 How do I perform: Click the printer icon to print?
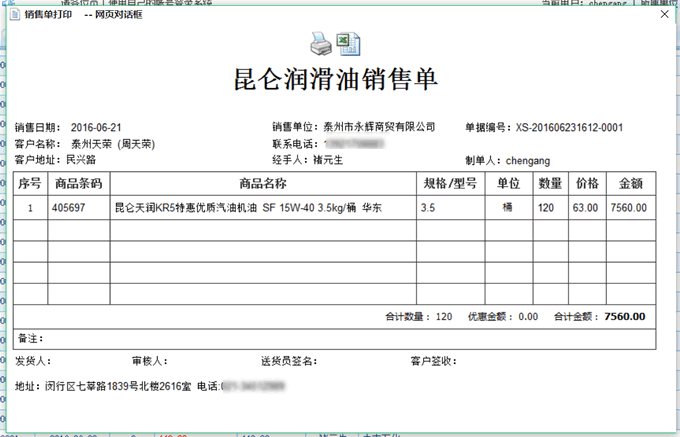tap(321, 43)
